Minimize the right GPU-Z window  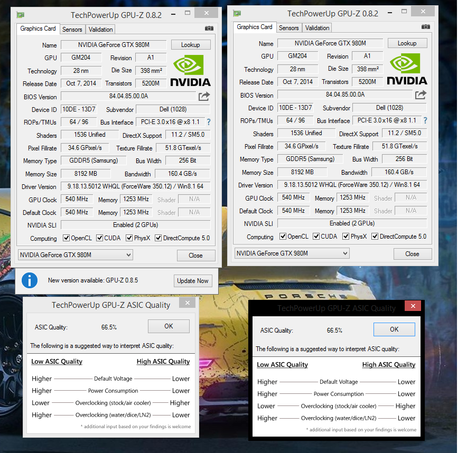[390, 13]
